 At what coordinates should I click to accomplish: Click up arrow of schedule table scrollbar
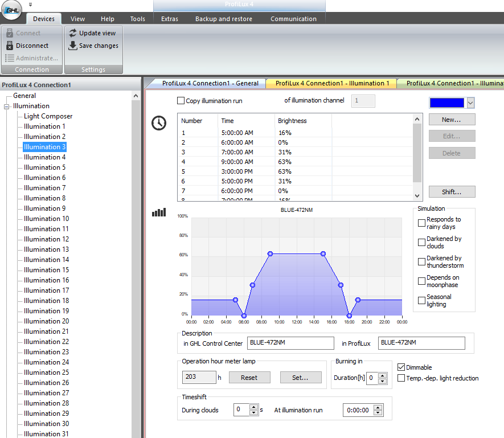click(x=417, y=119)
